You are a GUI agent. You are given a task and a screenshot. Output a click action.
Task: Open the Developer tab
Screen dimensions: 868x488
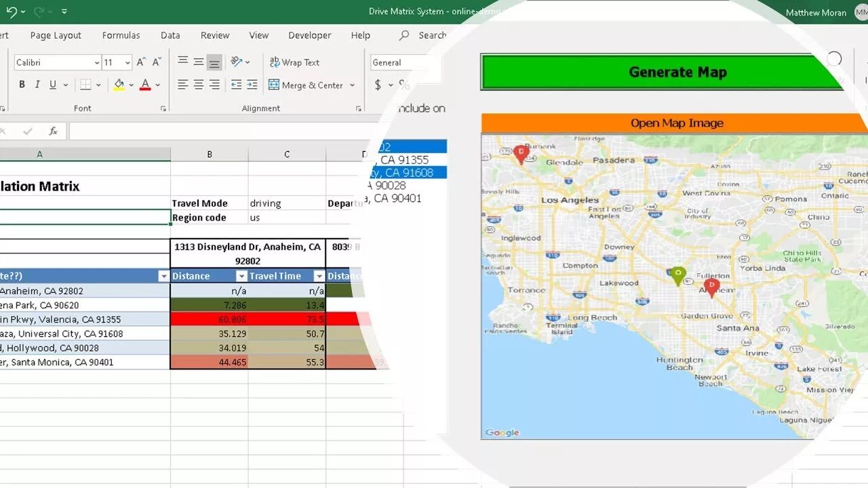[309, 35]
